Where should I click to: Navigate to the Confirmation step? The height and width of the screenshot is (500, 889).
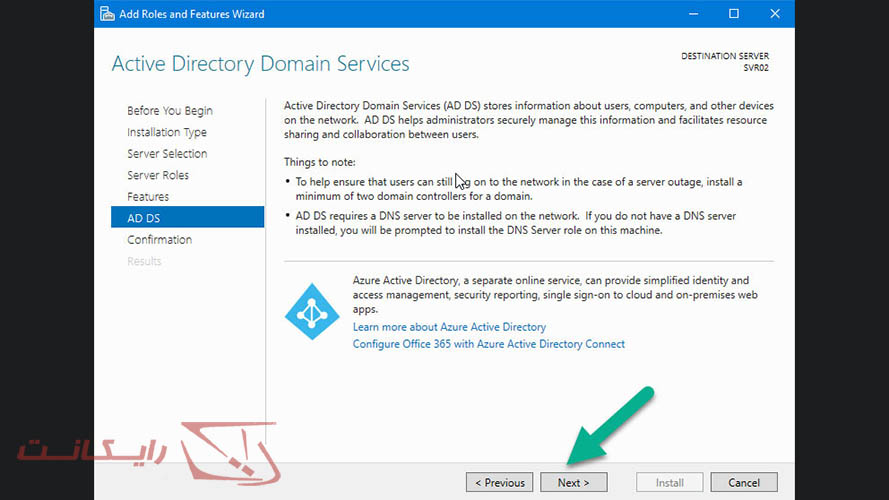point(159,240)
